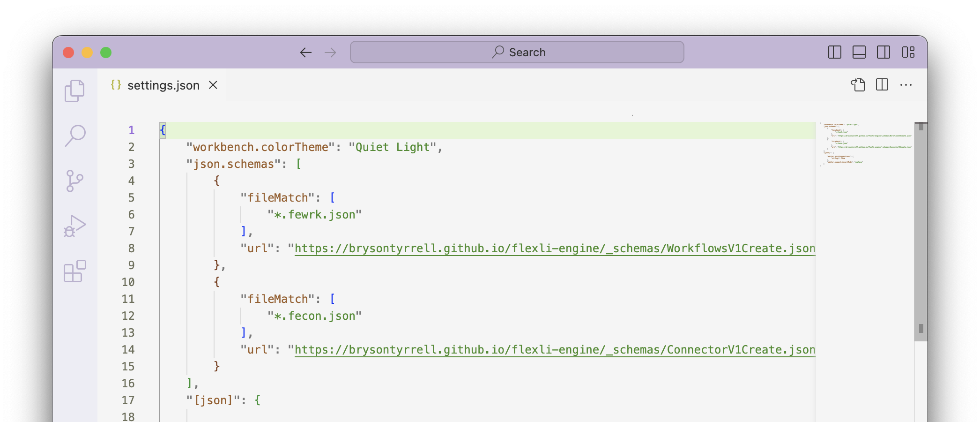
Task: Click the "url" key on line 14
Action: coord(257,350)
